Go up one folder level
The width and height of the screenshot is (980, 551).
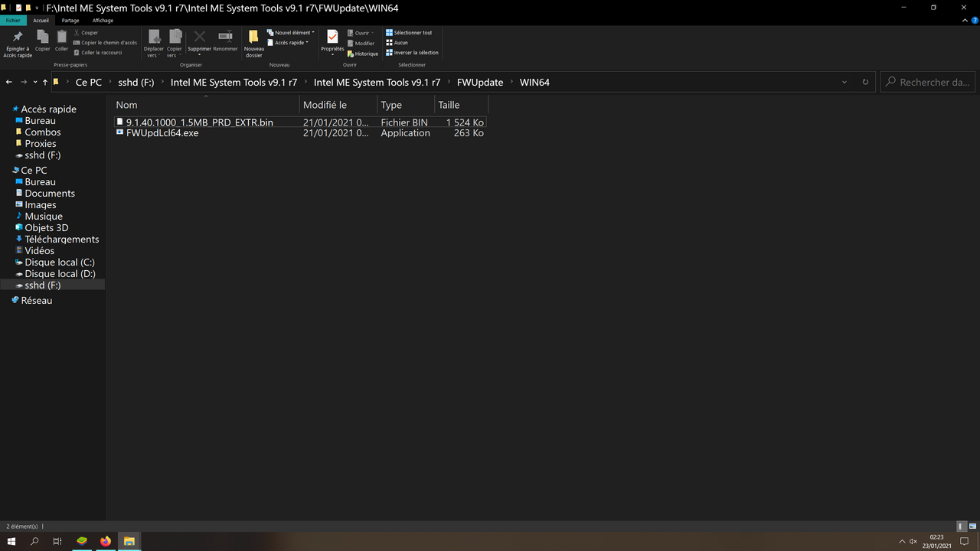(45, 82)
